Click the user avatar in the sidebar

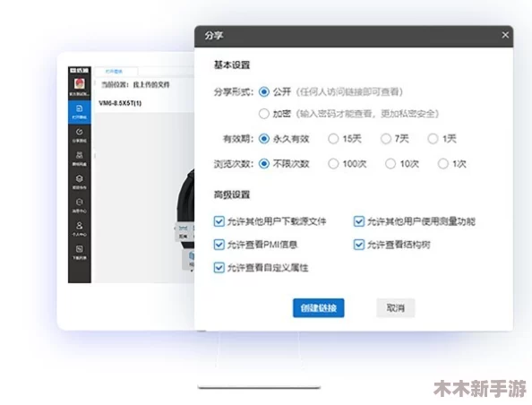click(80, 83)
